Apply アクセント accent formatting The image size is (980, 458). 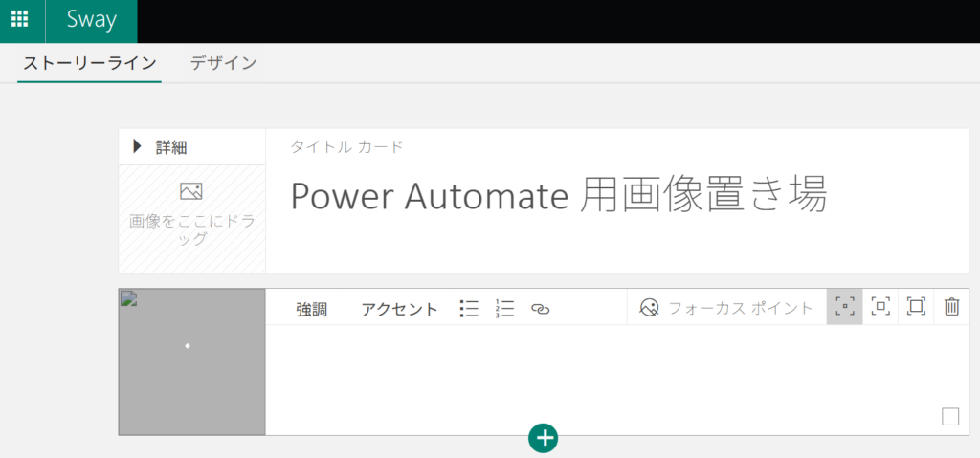click(400, 309)
